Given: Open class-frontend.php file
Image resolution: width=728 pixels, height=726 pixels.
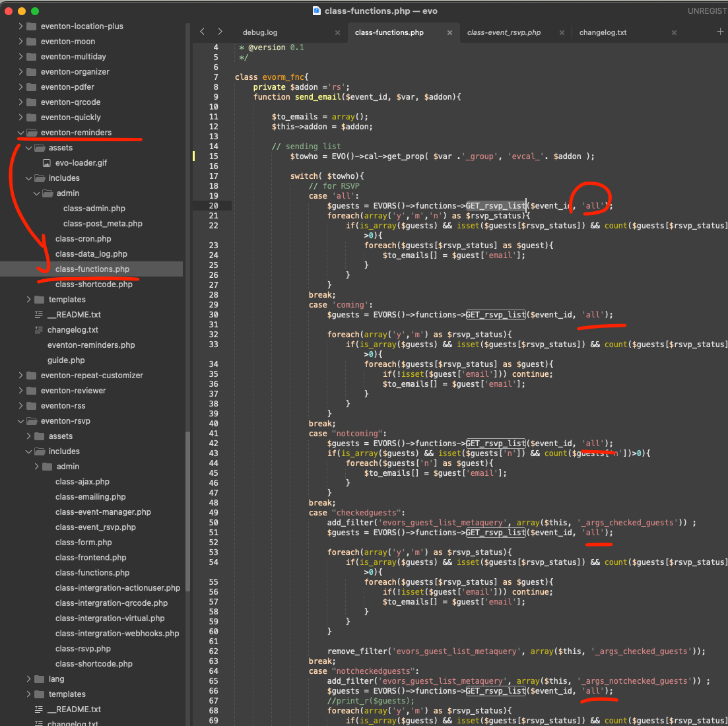Looking at the screenshot, I should 90,558.
